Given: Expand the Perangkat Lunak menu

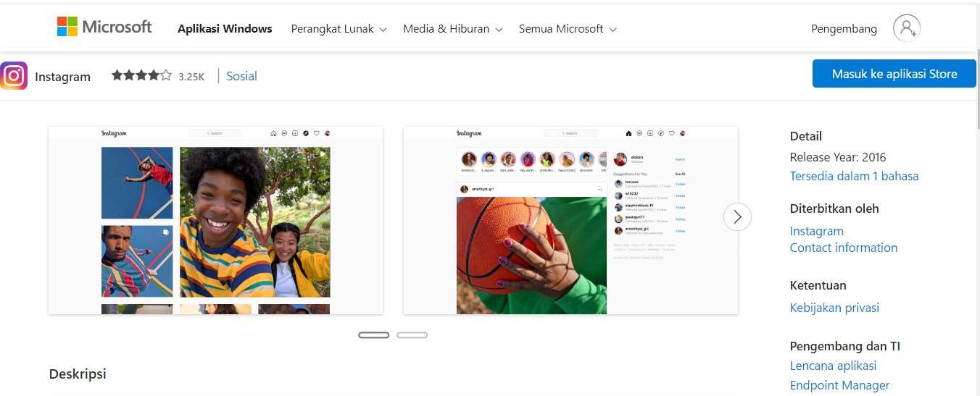Looking at the screenshot, I should click(339, 29).
